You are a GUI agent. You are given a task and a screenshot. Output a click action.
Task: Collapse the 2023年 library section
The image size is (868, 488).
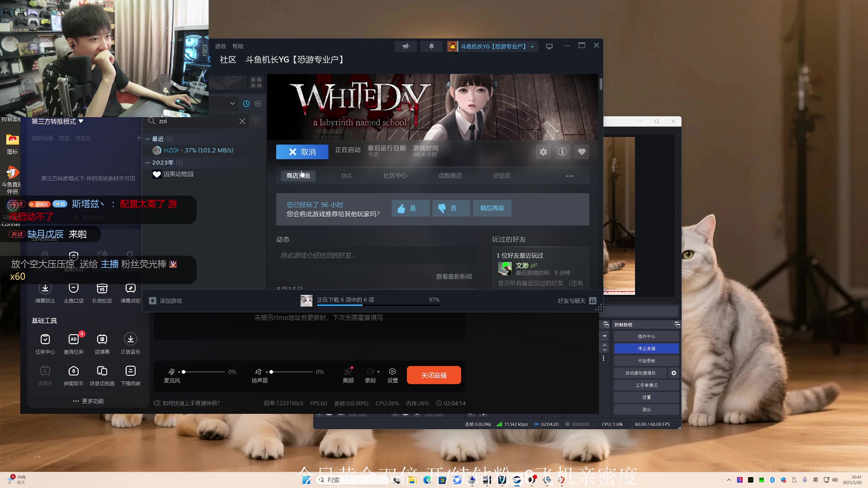148,163
